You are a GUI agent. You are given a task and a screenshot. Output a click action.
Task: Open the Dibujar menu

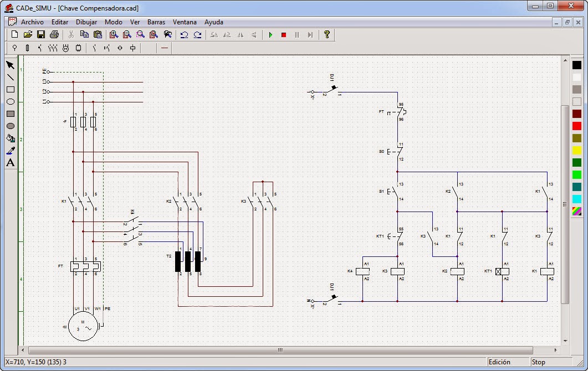86,22
